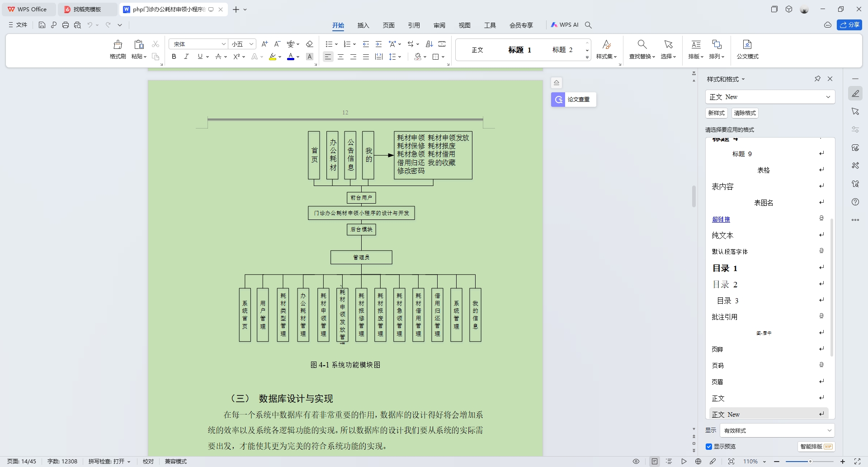This screenshot has width=868, height=467.
Task: Switch to the 引用 ribbon tab
Action: tap(414, 25)
